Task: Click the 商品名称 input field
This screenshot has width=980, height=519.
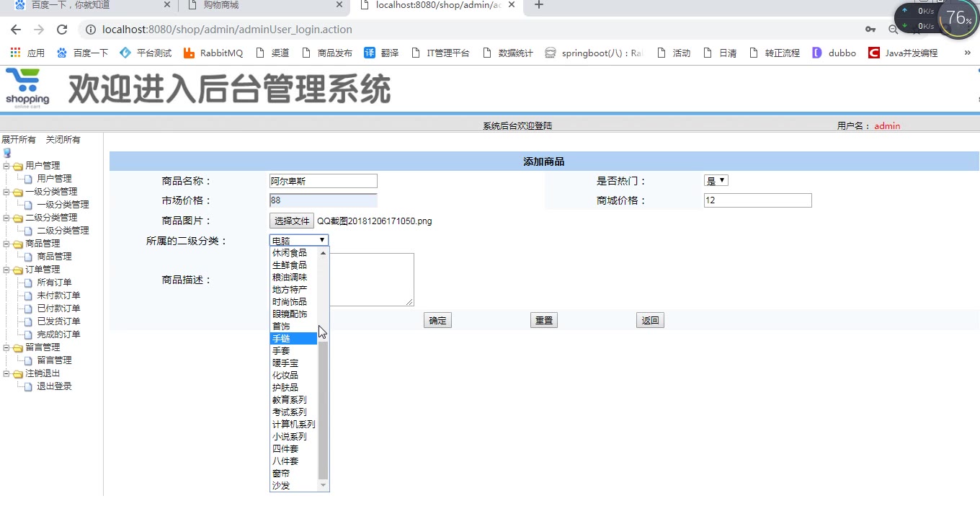Action: pos(324,181)
